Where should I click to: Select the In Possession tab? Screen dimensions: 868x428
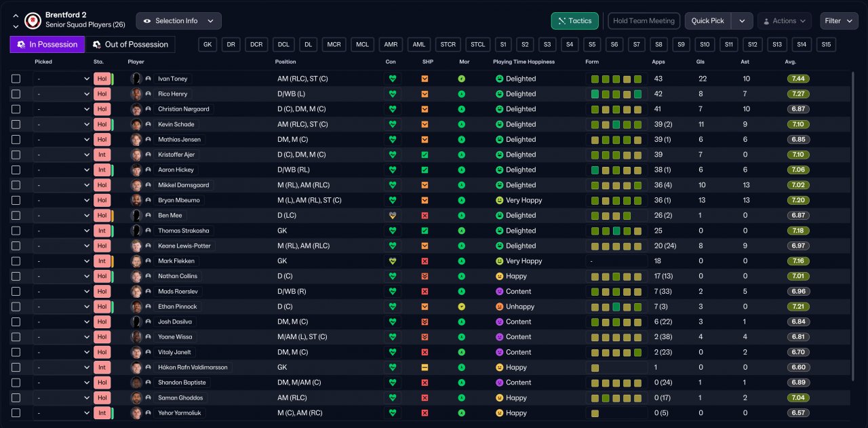tap(47, 45)
